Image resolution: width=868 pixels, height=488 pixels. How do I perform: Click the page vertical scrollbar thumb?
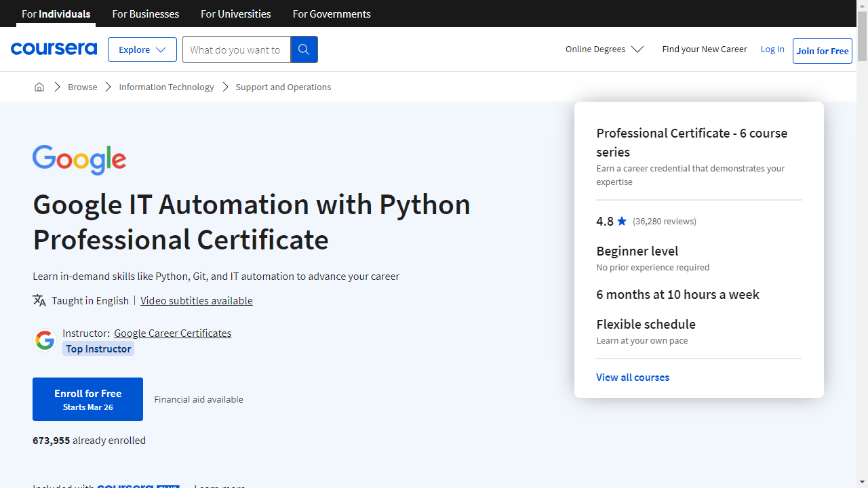(x=862, y=37)
